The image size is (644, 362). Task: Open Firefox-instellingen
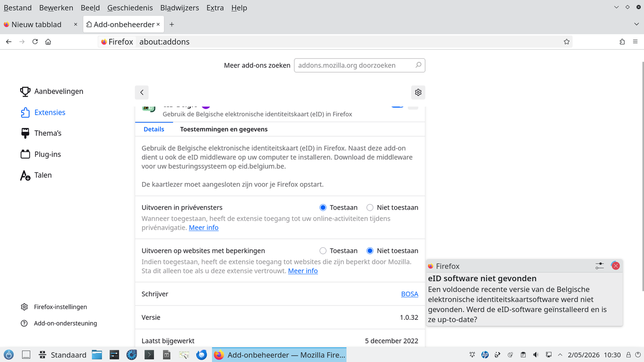point(54,307)
